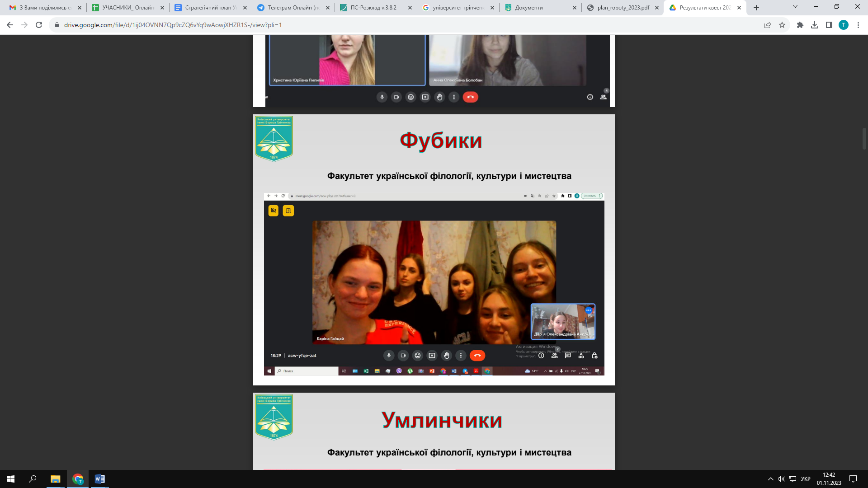The image size is (868, 488).
Task: Reload the page with the refresh icon
Action: 39,25
